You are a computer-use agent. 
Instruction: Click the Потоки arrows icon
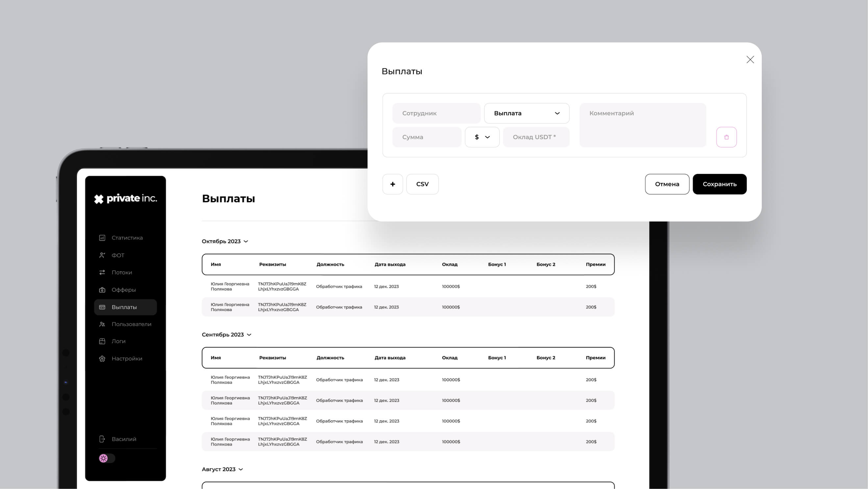pos(102,273)
